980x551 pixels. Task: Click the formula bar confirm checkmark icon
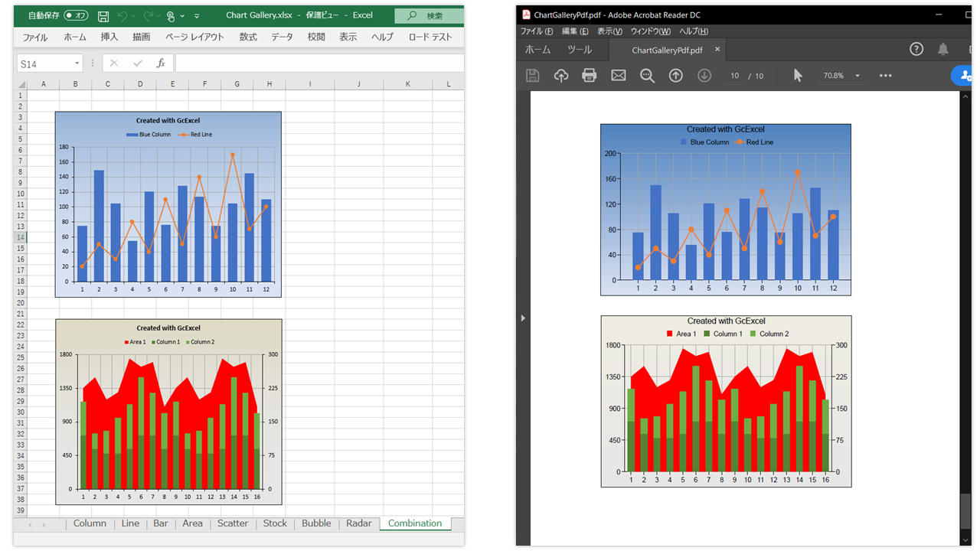click(x=138, y=64)
